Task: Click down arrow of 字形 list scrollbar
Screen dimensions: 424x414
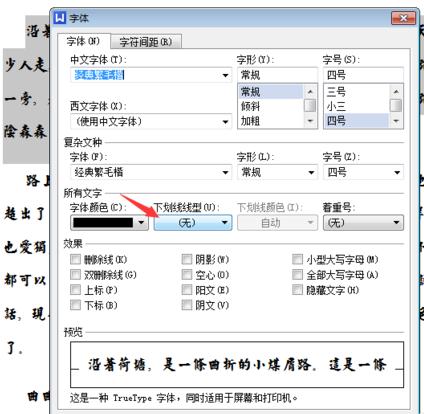Action: pyautogui.click(x=310, y=121)
